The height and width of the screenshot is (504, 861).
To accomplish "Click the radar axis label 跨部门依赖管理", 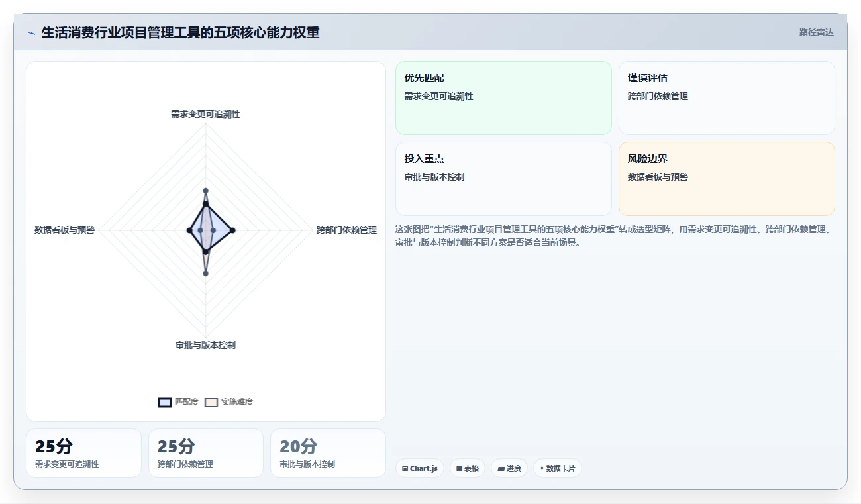I will click(x=346, y=230).
